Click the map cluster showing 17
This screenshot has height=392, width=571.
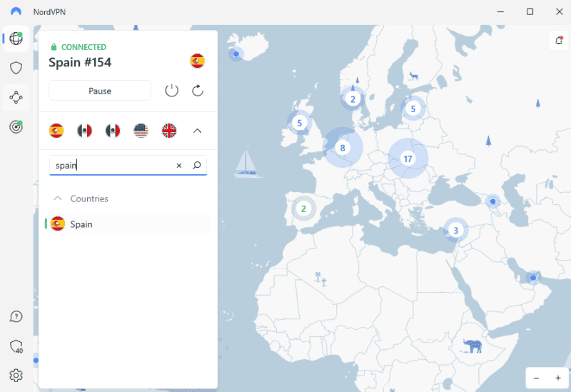408,159
